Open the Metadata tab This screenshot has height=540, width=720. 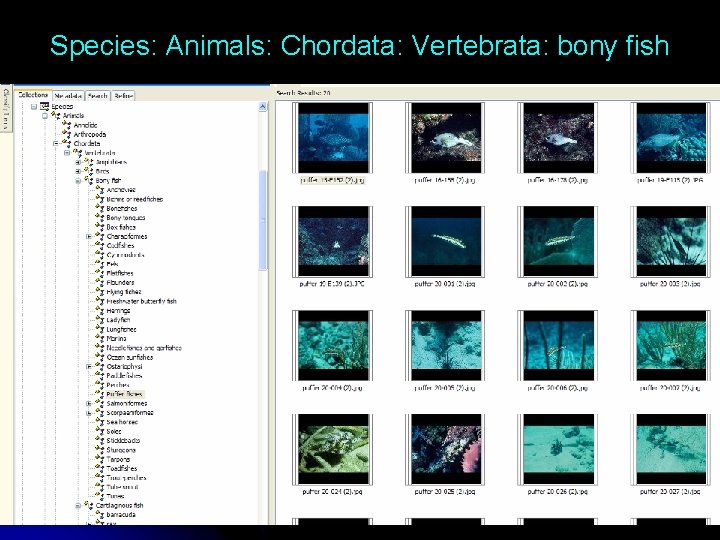(68, 96)
